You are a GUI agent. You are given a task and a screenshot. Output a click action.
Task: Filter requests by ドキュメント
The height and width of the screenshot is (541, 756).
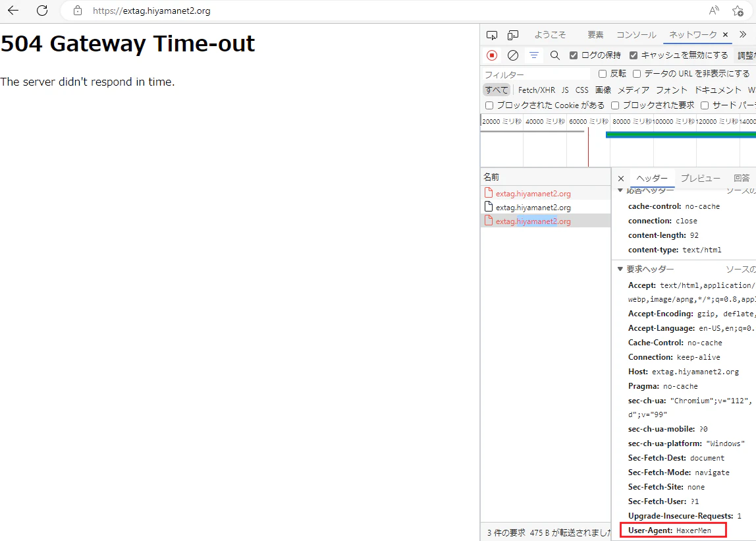point(717,90)
